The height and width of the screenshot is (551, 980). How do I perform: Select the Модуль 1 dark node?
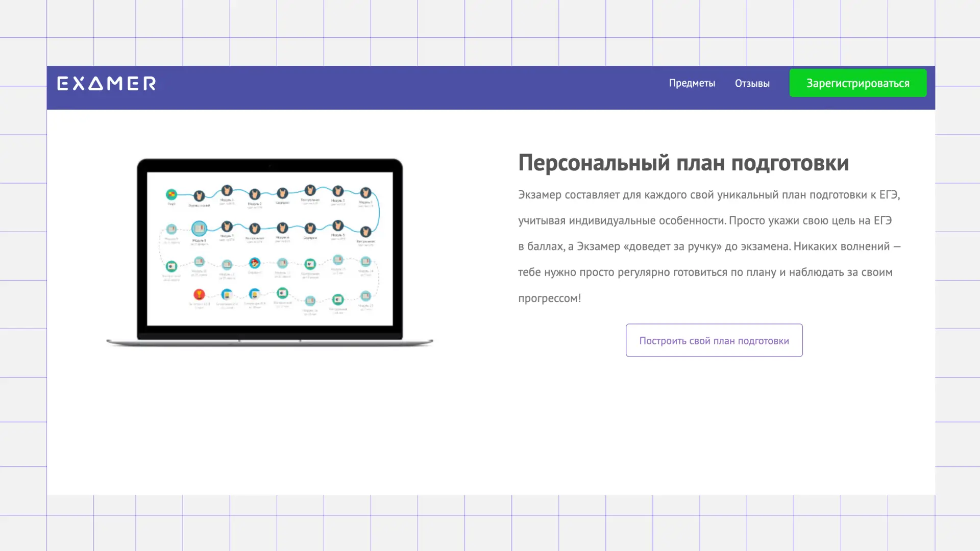(227, 190)
